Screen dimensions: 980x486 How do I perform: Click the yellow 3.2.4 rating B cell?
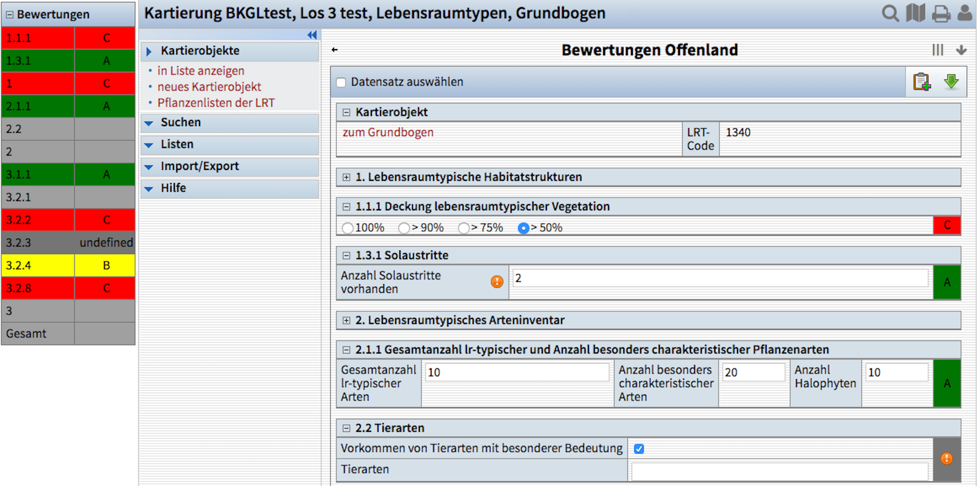point(106,266)
